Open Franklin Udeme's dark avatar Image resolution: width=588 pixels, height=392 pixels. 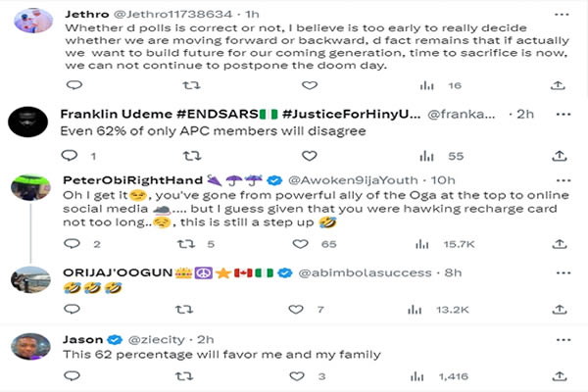click(x=28, y=122)
